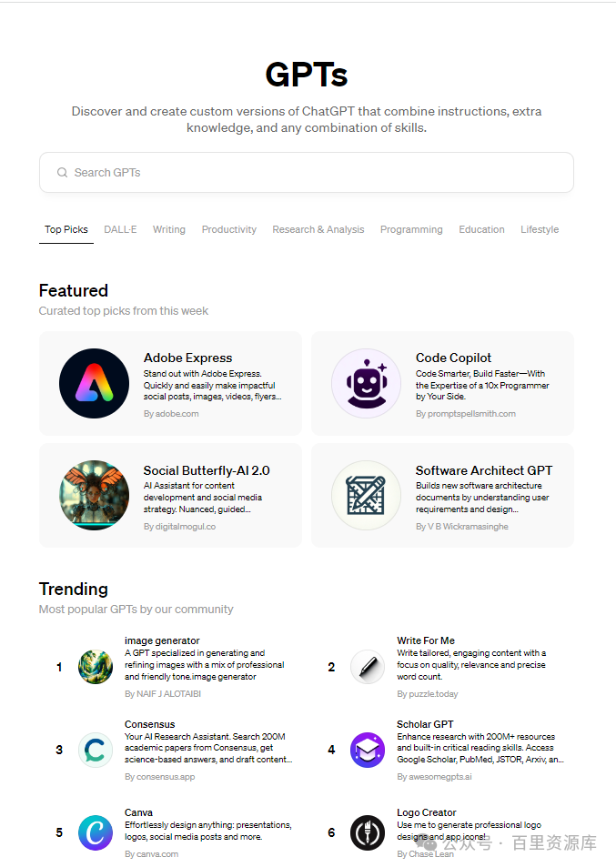Click the Software Architect GPT icon
616x867 pixels.
[x=366, y=496]
